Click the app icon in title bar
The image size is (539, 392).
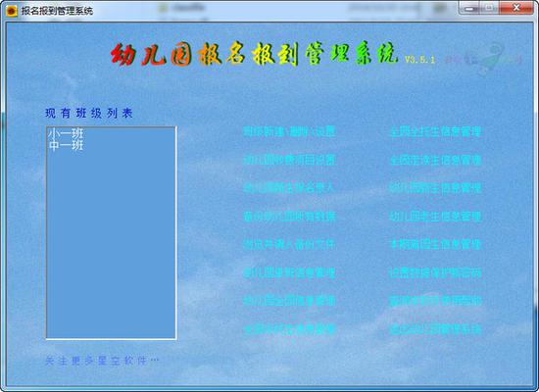(x=12, y=11)
